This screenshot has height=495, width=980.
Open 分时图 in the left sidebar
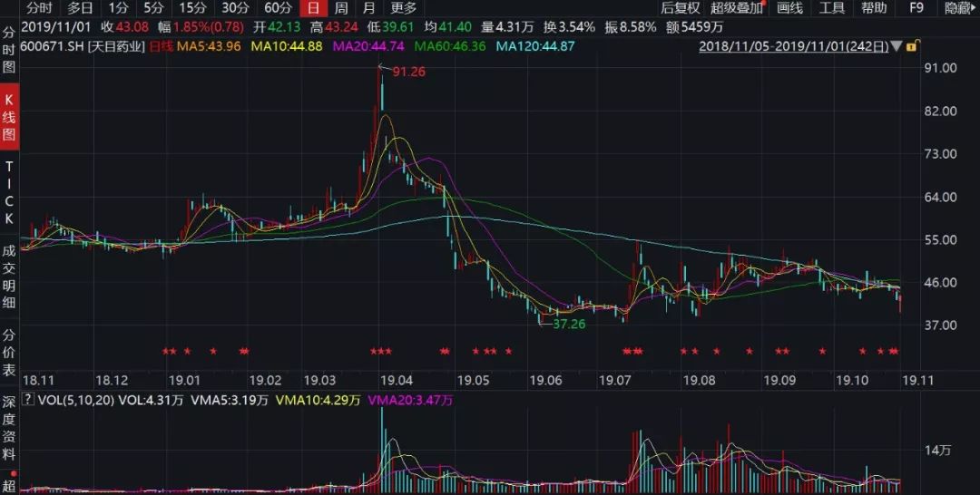click(9, 50)
